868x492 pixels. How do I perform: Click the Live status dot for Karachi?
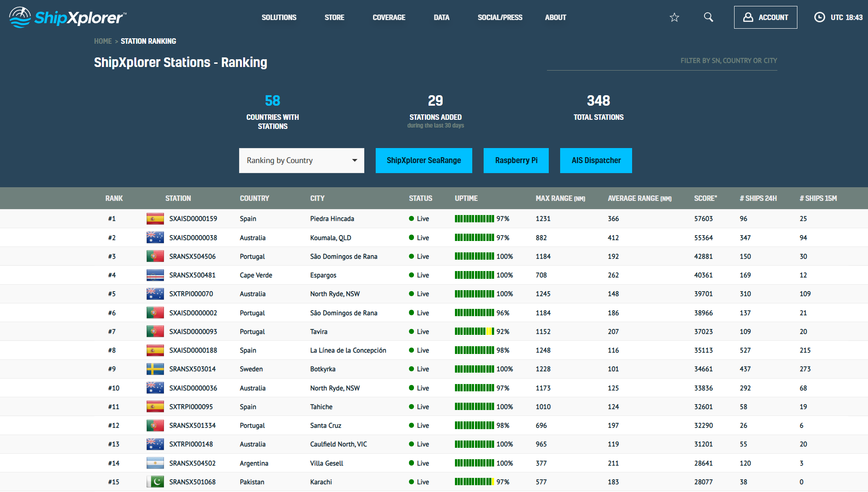coord(412,482)
